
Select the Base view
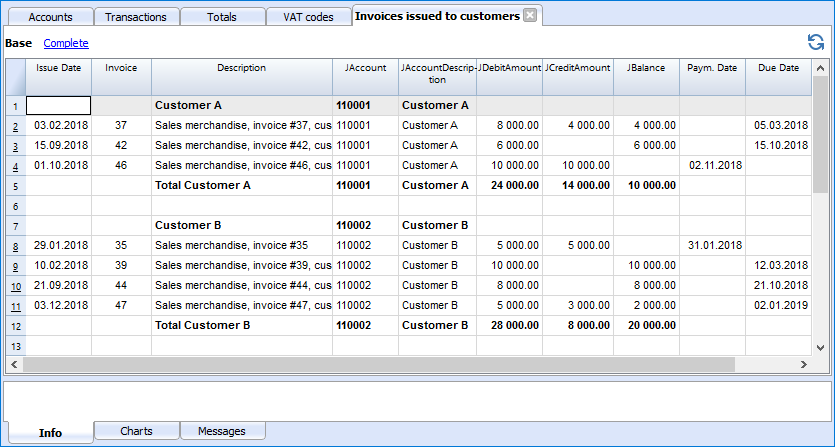point(19,43)
